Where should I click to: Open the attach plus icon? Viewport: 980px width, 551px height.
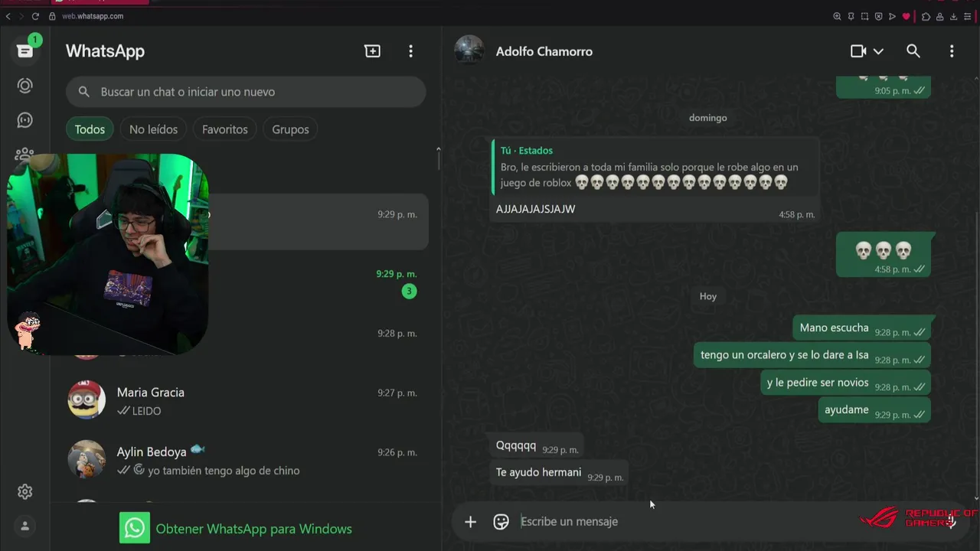(470, 522)
